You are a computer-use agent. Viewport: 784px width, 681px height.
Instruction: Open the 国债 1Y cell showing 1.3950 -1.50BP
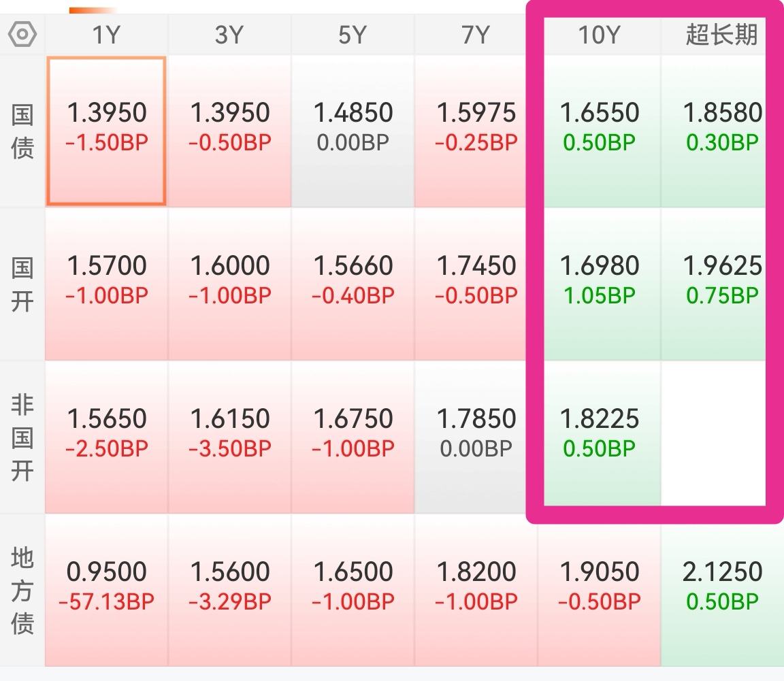[106, 131]
